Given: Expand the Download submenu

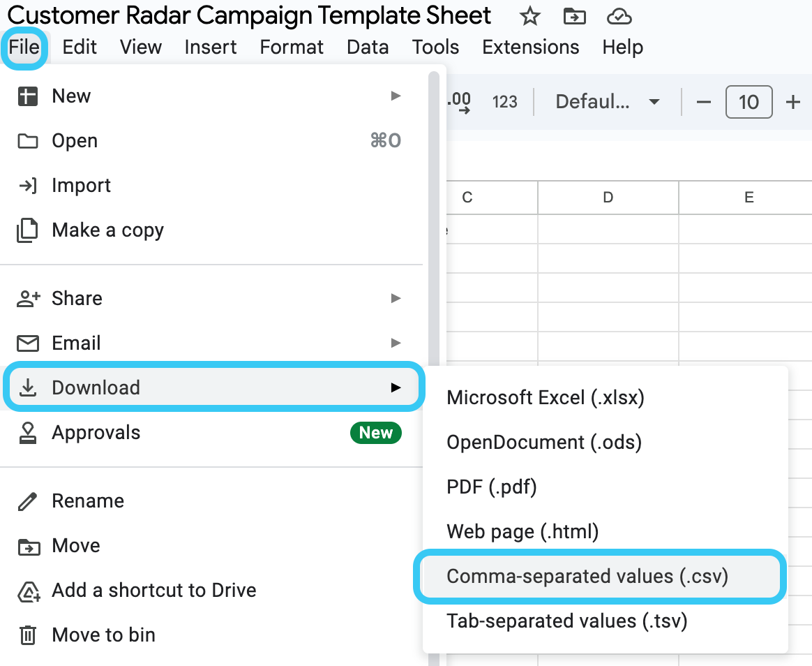Looking at the screenshot, I should click(x=211, y=387).
